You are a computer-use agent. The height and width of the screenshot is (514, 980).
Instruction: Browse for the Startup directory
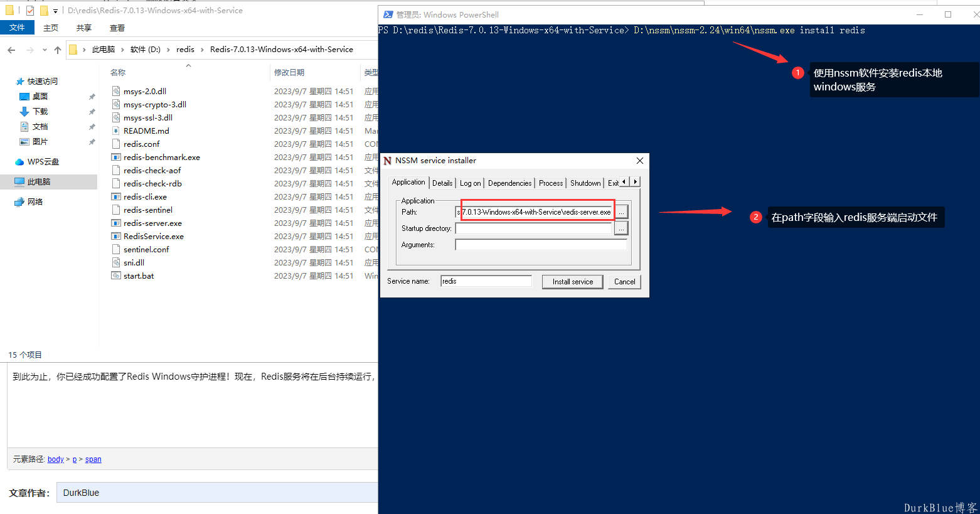621,228
